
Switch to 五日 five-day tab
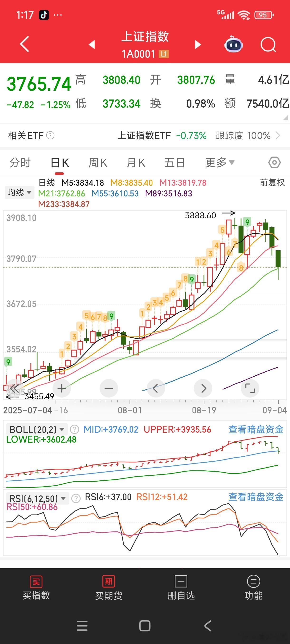tap(175, 162)
